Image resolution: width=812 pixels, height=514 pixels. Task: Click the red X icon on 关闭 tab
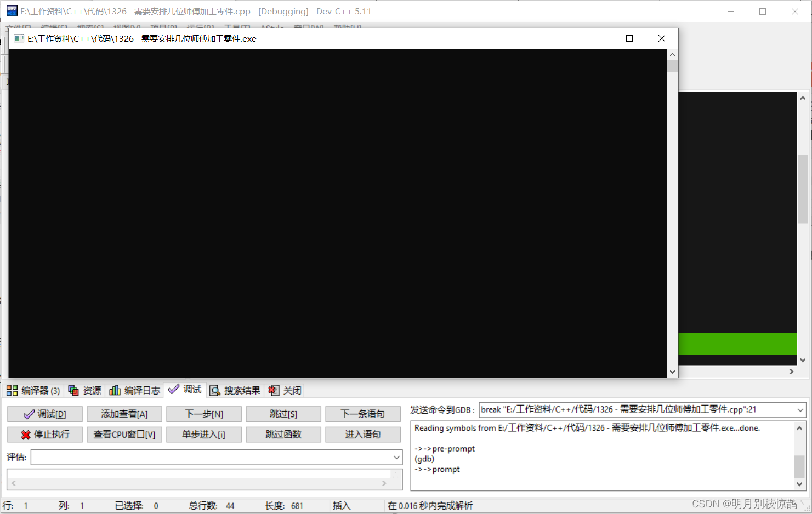pyautogui.click(x=273, y=390)
